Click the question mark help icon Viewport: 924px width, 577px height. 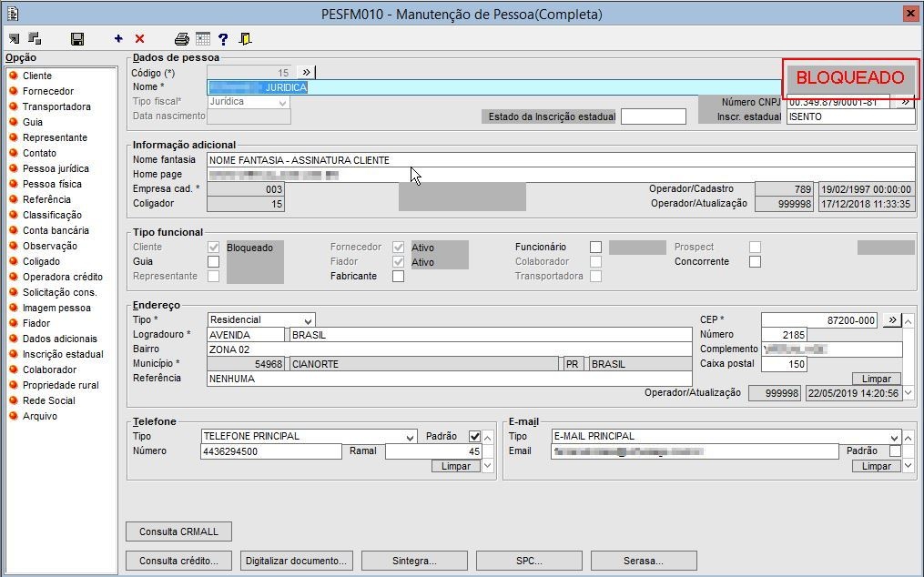coord(223,39)
